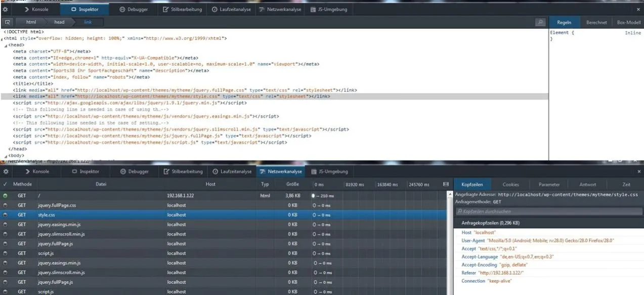This screenshot has width=644, height=295.
Task: Select jquery.fullPage.css request row
Action: 224,206
